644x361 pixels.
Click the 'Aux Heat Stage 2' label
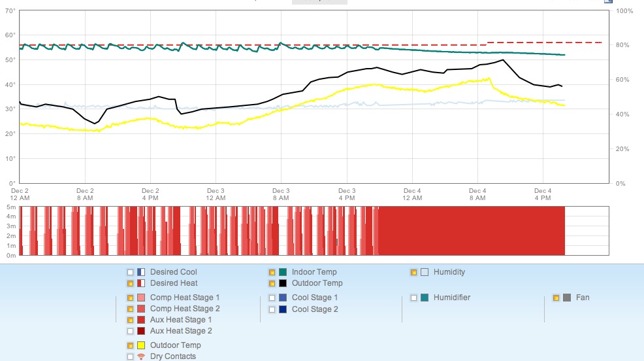coord(181,331)
